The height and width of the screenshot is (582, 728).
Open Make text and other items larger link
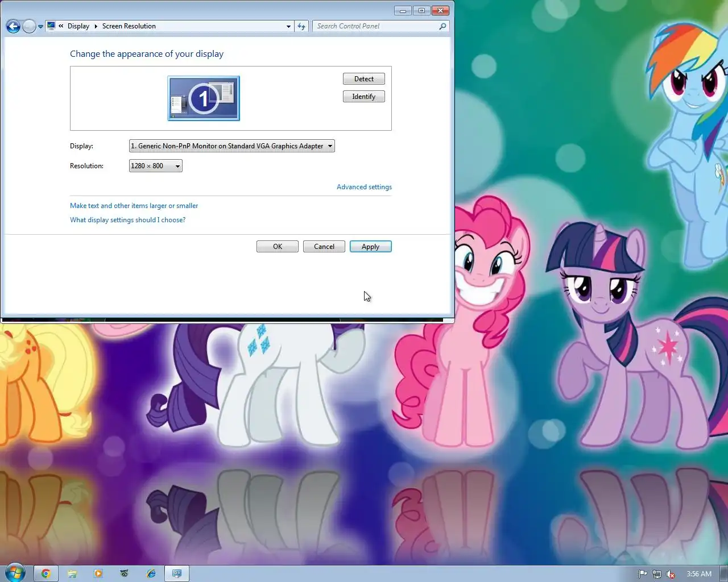[x=134, y=206]
